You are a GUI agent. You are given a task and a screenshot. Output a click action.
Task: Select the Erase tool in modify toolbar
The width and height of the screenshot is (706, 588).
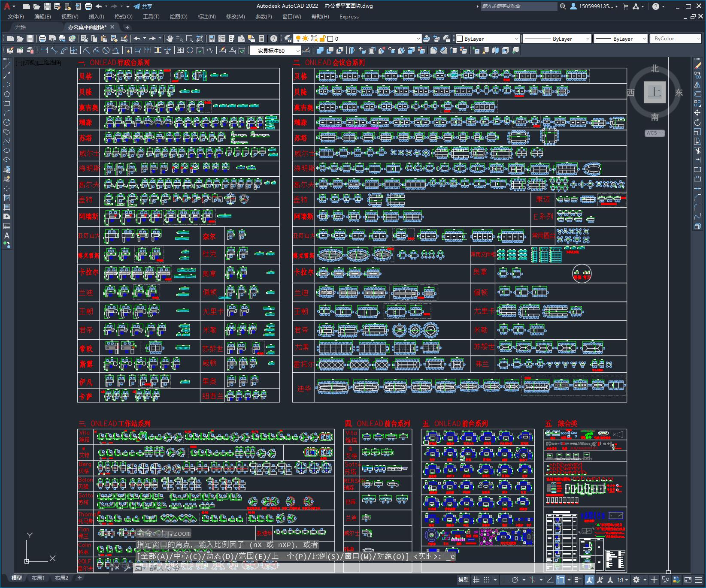point(697,66)
